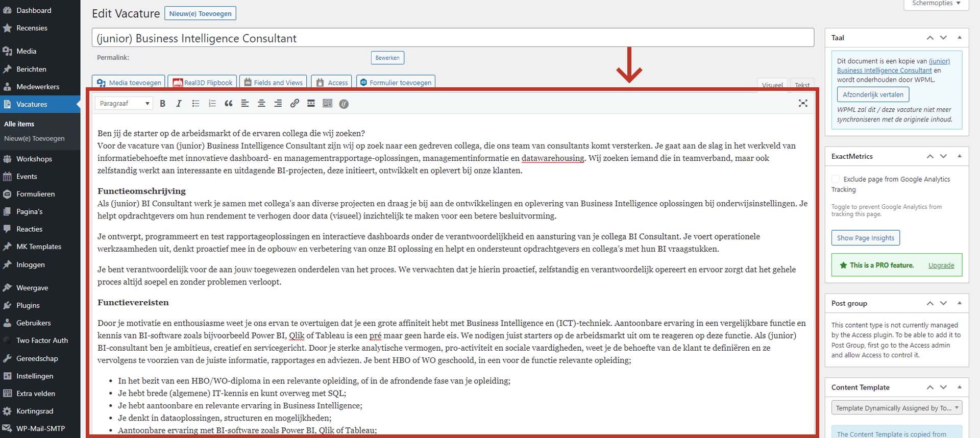Align text left
980x438 pixels.
pos(245,104)
